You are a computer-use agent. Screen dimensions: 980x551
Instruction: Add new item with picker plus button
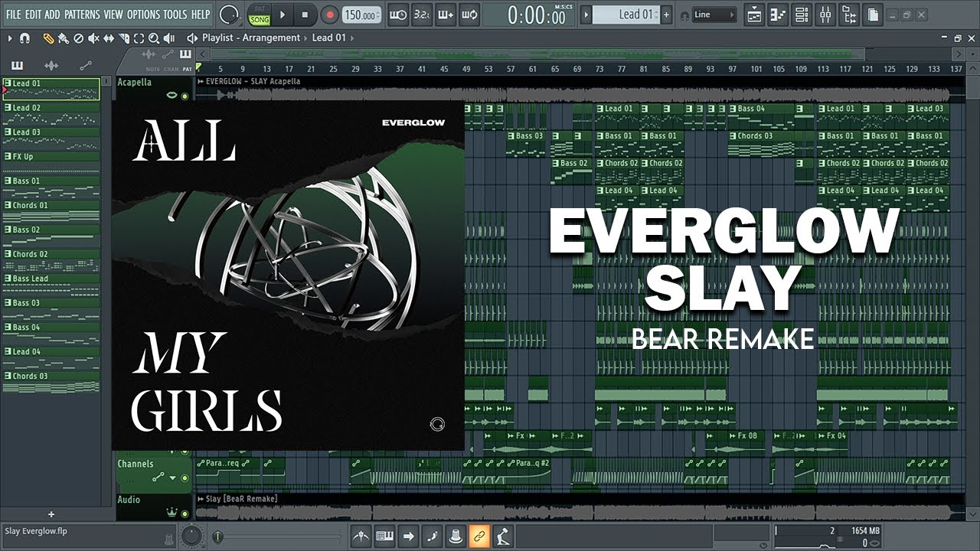pos(51,514)
